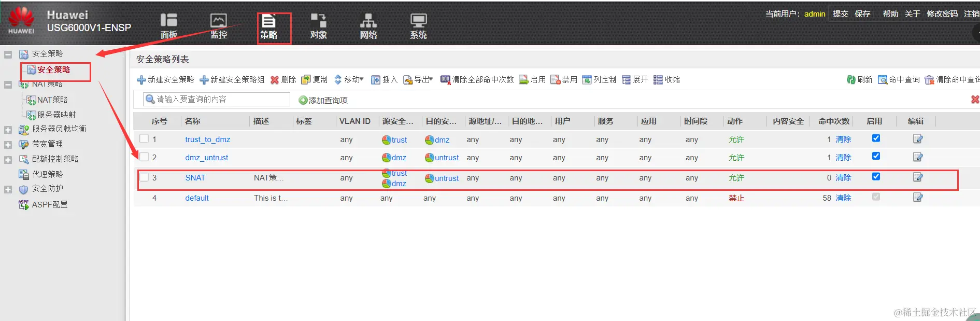Open the SNAT policy link
The width and height of the screenshot is (980, 321).
[x=195, y=178]
